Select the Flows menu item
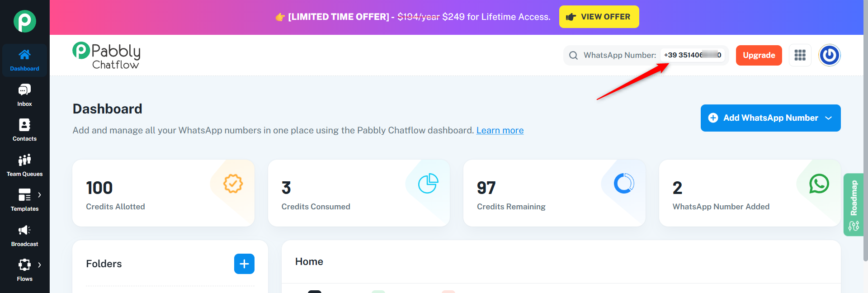This screenshot has height=293, width=868. click(24, 270)
